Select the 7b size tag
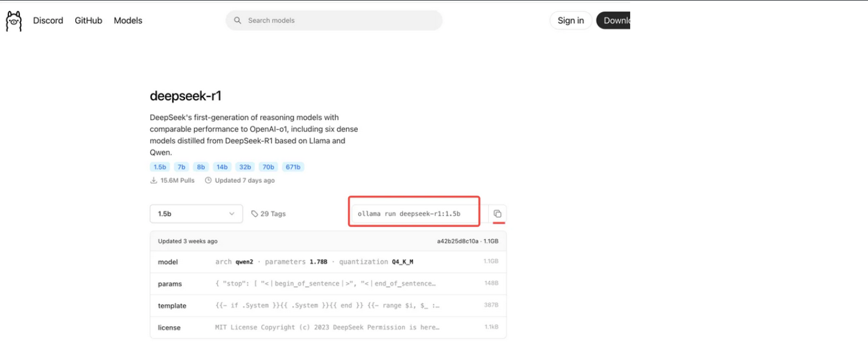Image resolution: width=868 pixels, height=345 pixels. point(181,167)
